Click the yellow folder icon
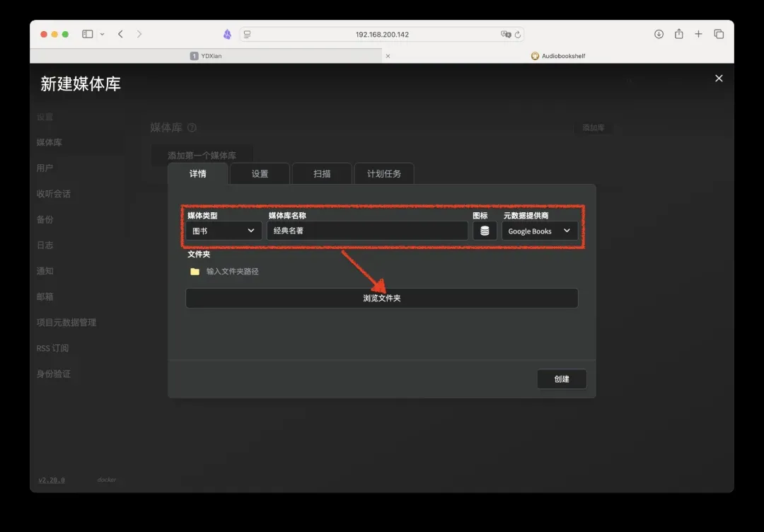This screenshot has height=532, width=764. 195,271
